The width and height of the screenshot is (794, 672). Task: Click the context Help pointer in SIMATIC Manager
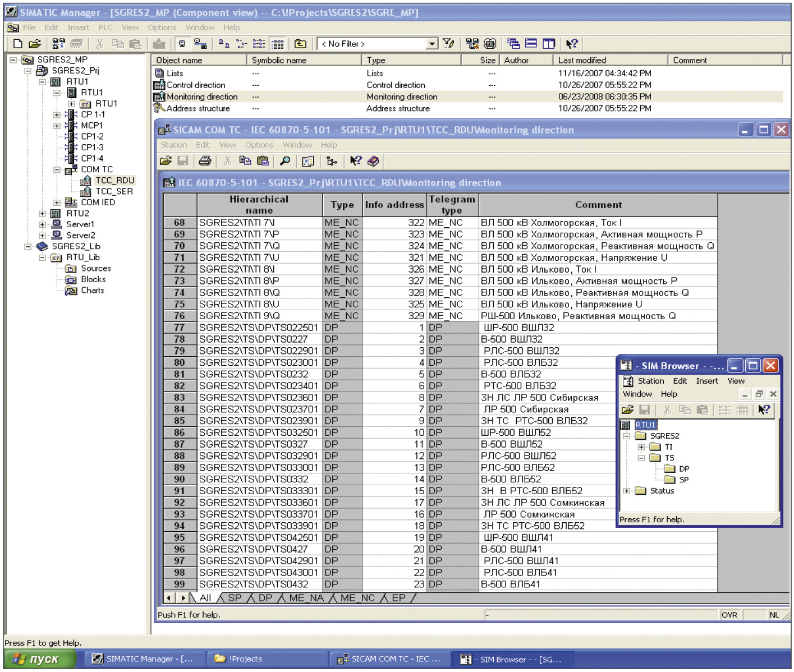pos(572,44)
